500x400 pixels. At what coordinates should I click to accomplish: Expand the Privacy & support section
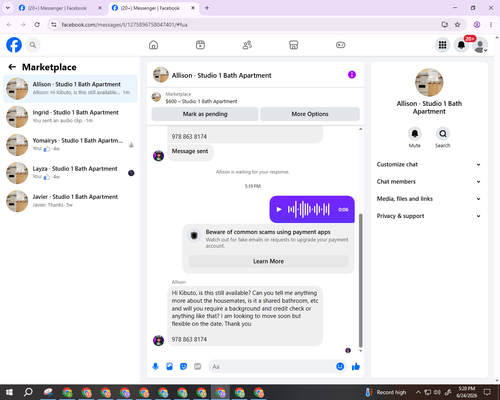coord(429,216)
